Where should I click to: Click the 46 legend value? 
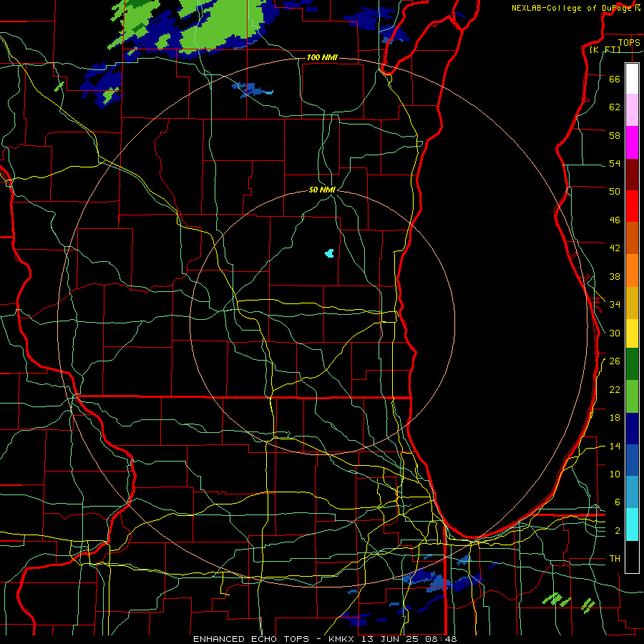click(x=615, y=220)
